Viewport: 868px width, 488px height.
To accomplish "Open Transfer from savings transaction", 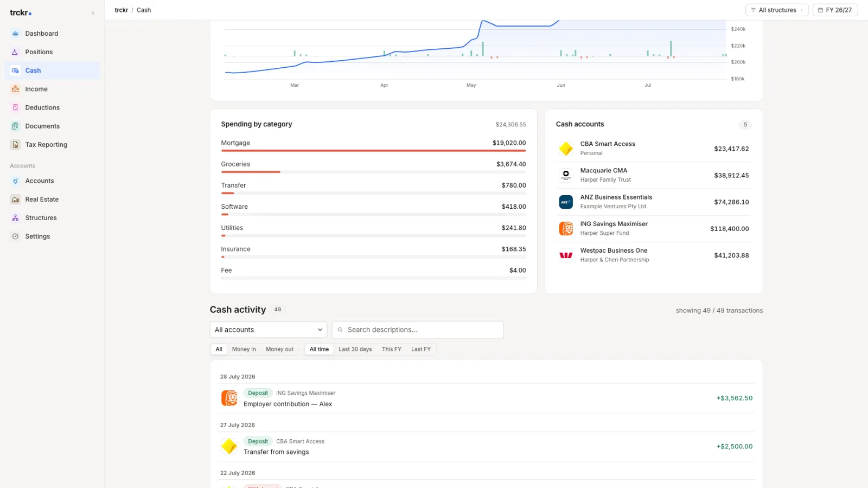I will coord(487,447).
